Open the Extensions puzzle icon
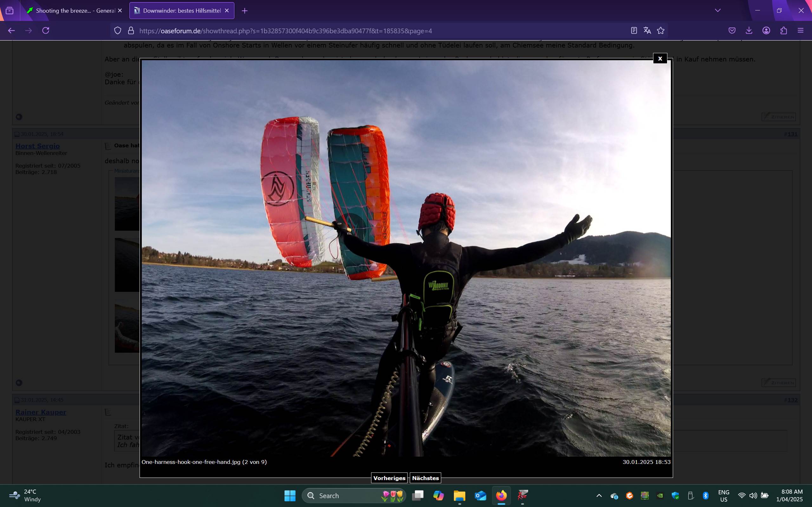 (x=783, y=30)
